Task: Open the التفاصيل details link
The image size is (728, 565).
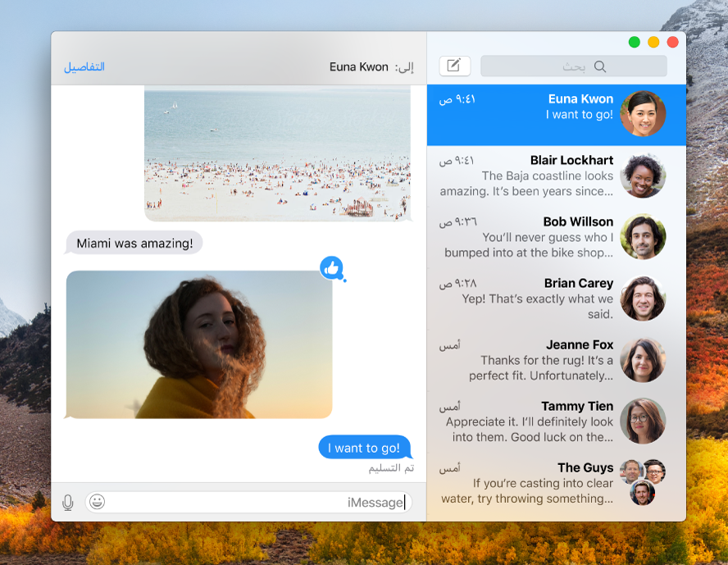Action: pyautogui.click(x=84, y=67)
